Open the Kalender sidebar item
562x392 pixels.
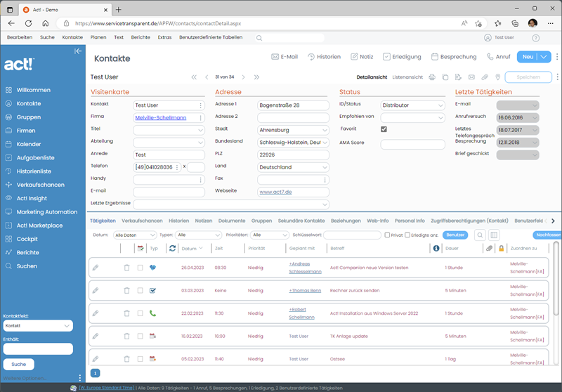[29, 144]
